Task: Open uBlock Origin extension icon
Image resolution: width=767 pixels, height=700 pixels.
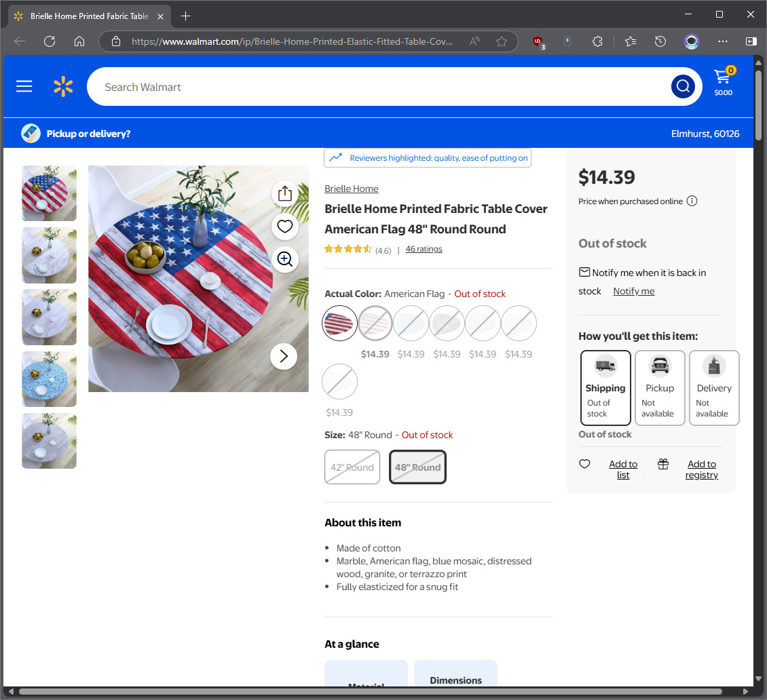Action: [x=538, y=42]
